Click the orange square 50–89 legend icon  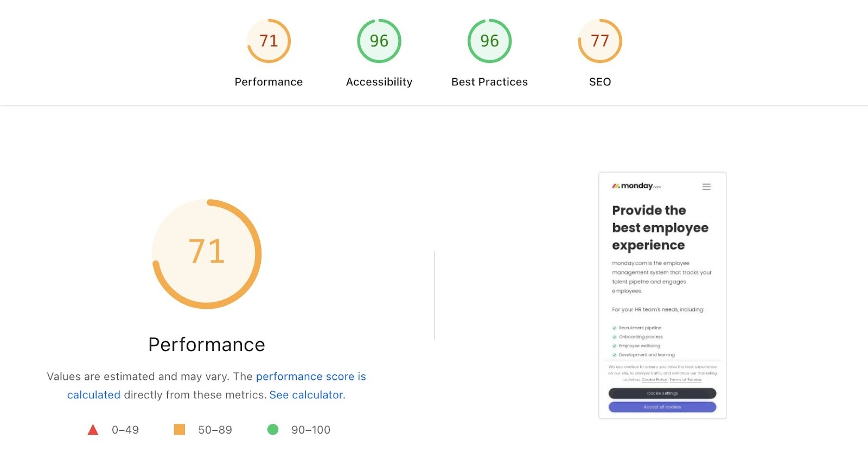pos(179,429)
